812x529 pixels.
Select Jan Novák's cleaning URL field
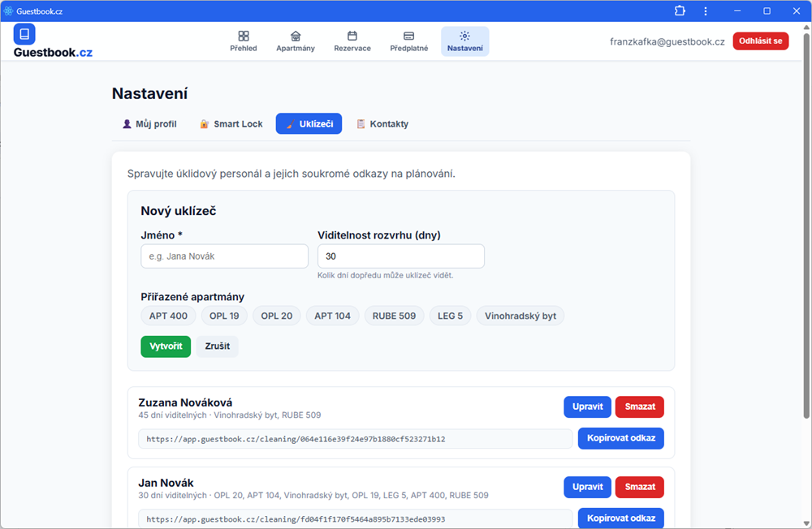(x=356, y=518)
